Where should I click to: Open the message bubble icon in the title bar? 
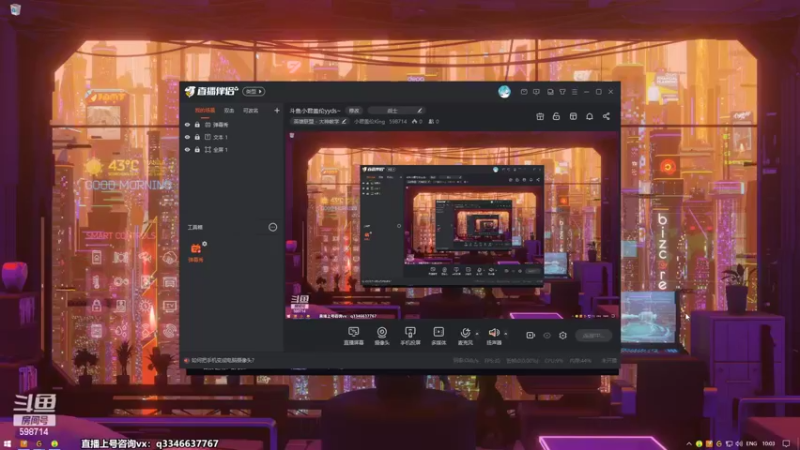536,92
